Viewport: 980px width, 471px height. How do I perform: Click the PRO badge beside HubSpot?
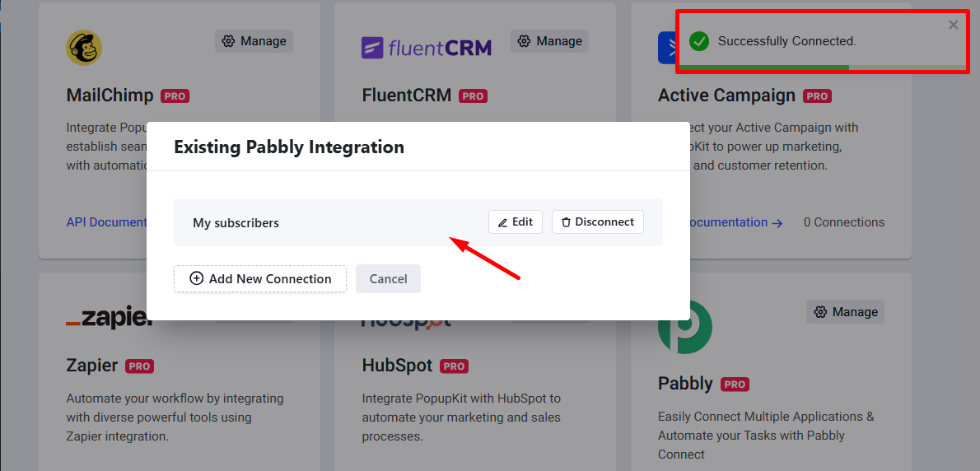[455, 366]
